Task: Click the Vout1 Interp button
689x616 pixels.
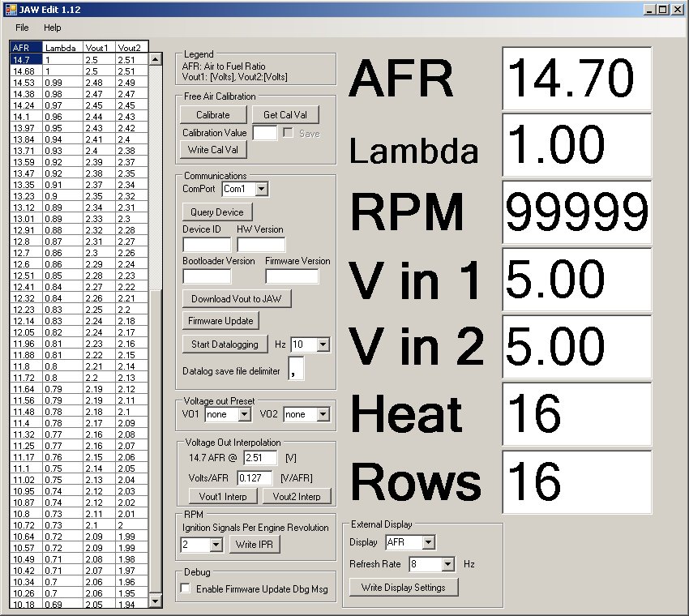Action: [x=223, y=496]
